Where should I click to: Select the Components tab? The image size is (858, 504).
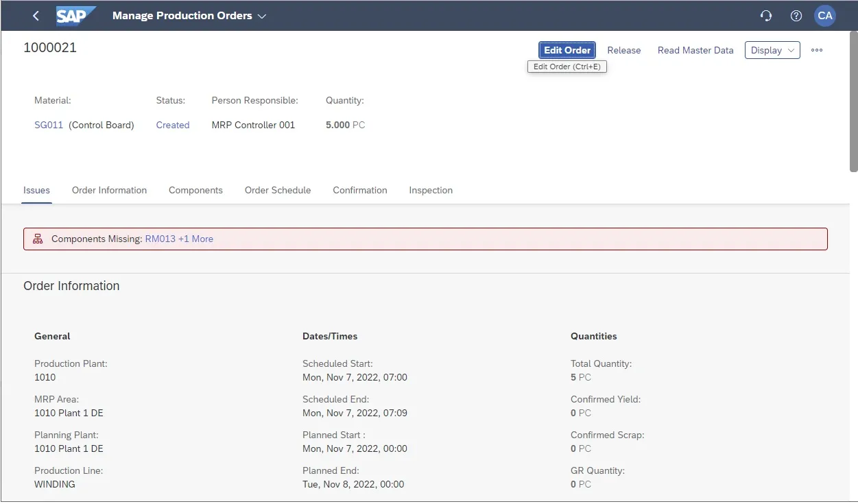(195, 190)
